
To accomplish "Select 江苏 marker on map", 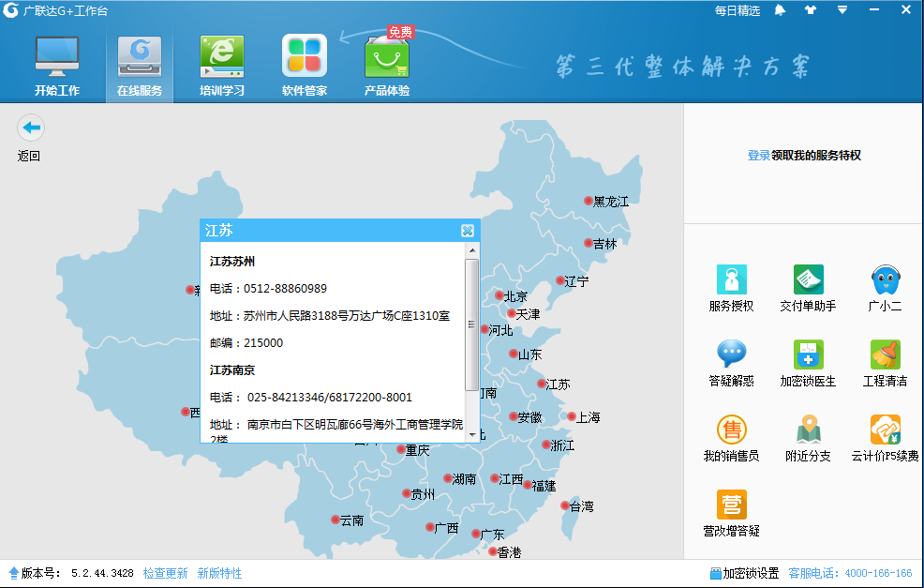I will coord(542,384).
